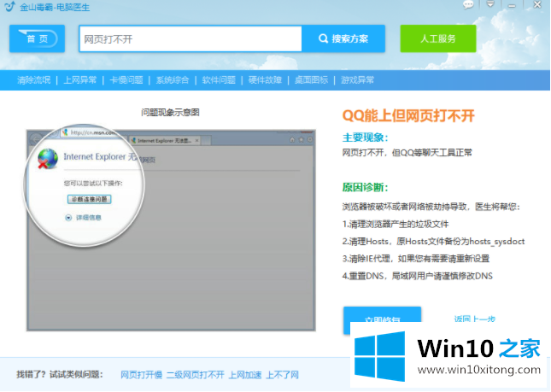Open the 网页打开慢 similar problem link
Screen dimensions: 551x392
pos(141,375)
